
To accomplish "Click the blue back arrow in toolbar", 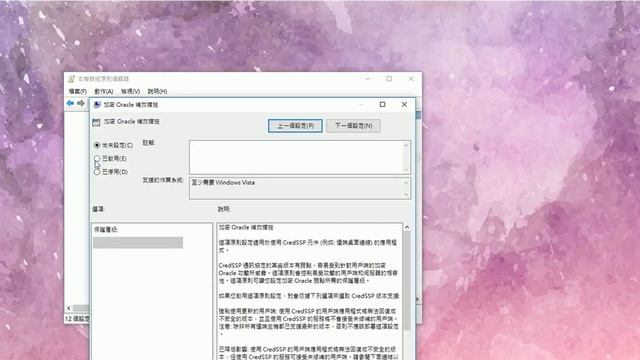I will click(x=70, y=104).
